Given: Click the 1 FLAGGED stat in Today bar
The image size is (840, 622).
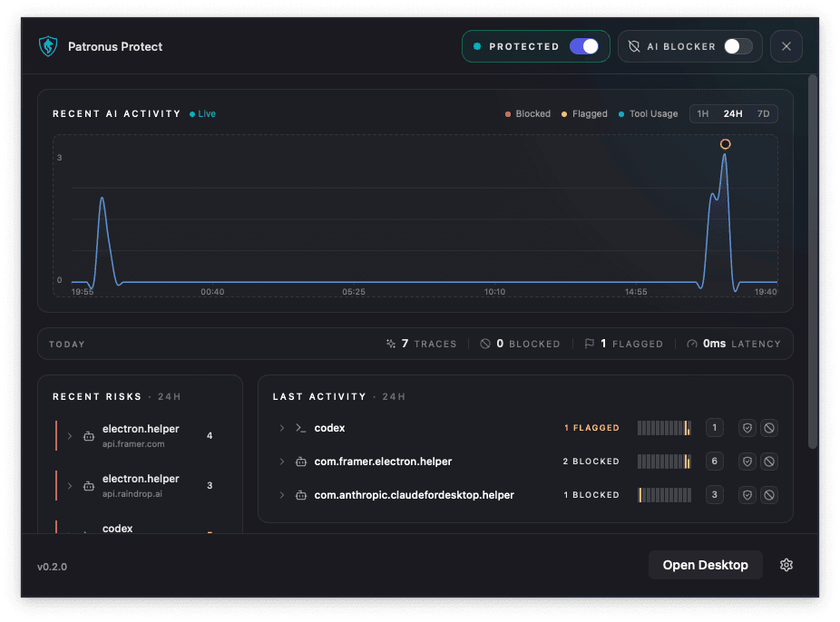Looking at the screenshot, I should click(623, 344).
